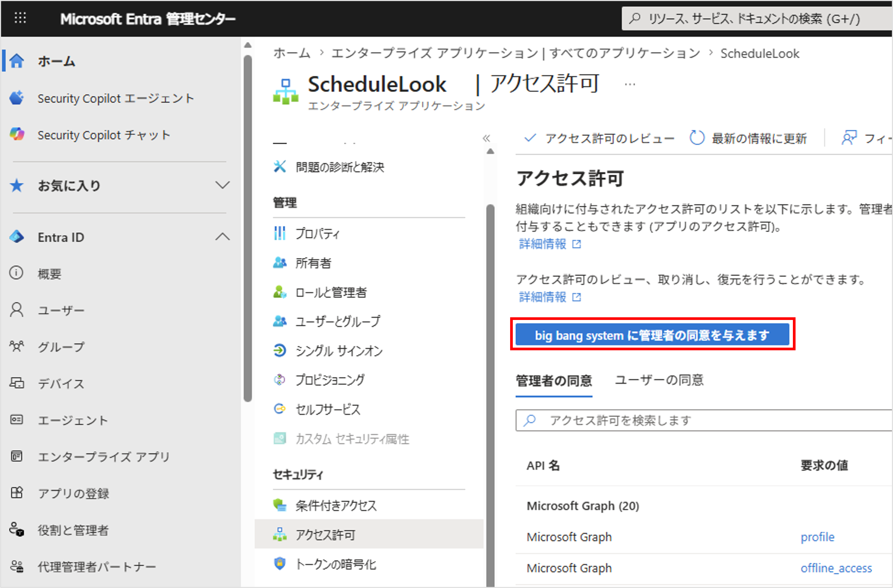Open the more options ellipsis beside アクセス許可
The image size is (893, 588).
[630, 84]
